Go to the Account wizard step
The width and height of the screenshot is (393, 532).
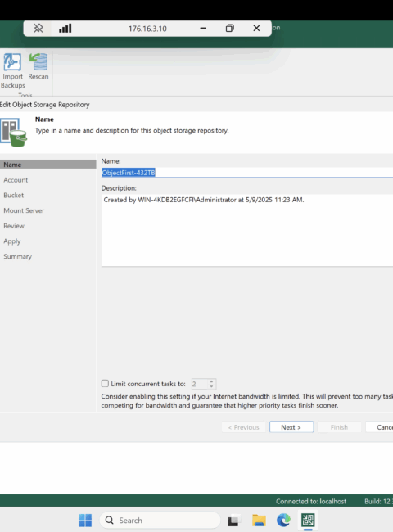coord(16,180)
